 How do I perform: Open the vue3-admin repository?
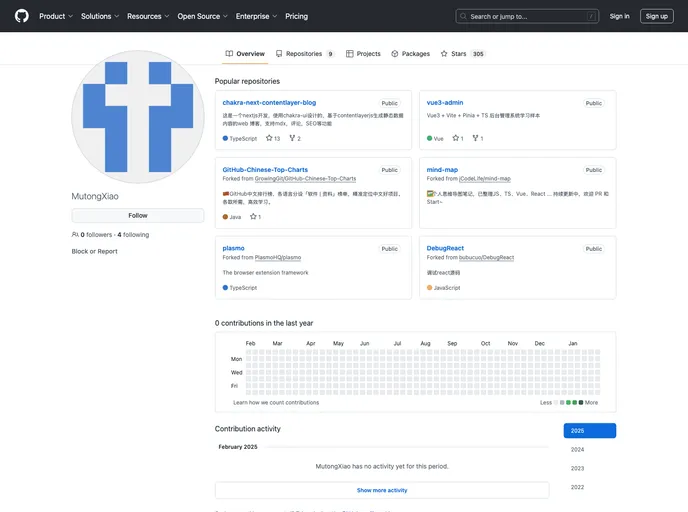click(444, 103)
